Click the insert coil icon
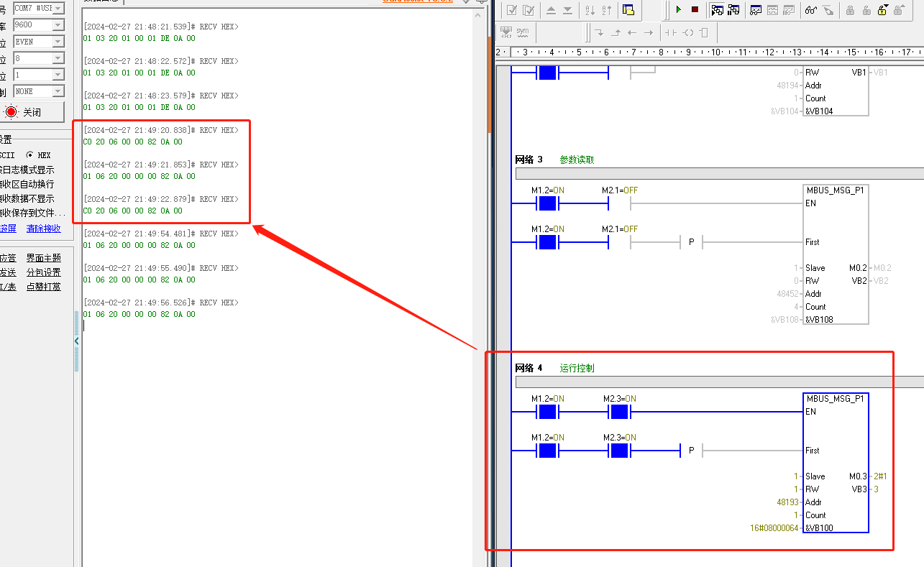 click(x=688, y=32)
